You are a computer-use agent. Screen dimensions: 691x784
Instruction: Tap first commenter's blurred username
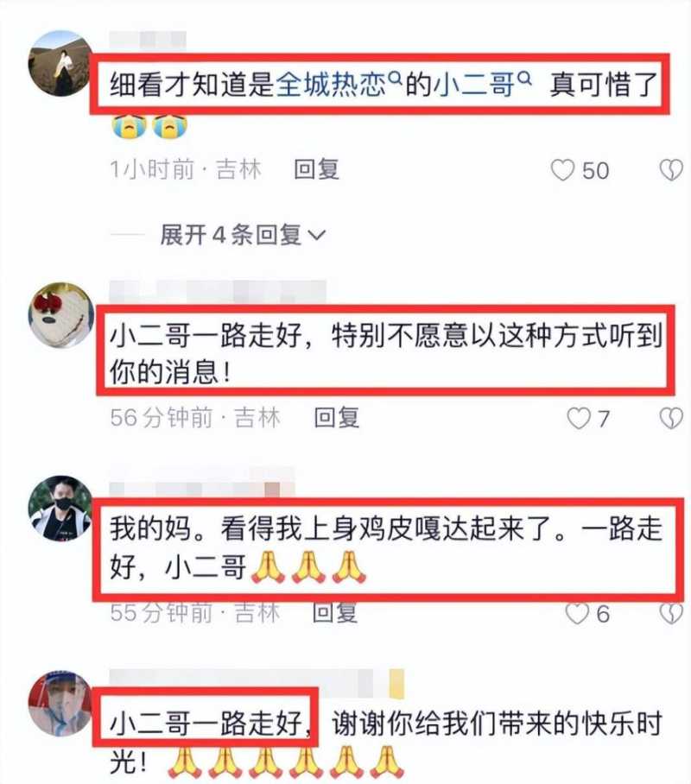(x=148, y=40)
